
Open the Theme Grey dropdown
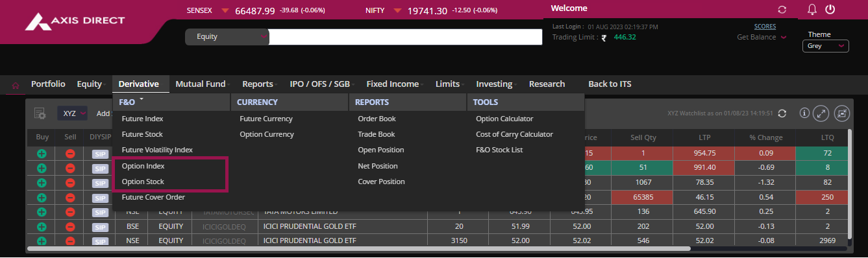[x=825, y=46]
